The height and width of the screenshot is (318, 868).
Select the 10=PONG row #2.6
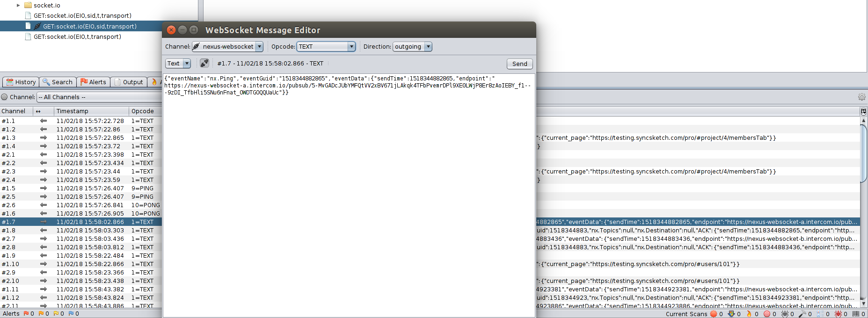81,205
